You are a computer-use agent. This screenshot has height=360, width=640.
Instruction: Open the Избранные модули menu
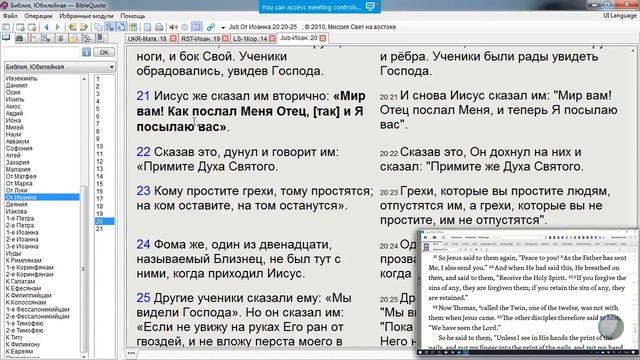pos(86,16)
